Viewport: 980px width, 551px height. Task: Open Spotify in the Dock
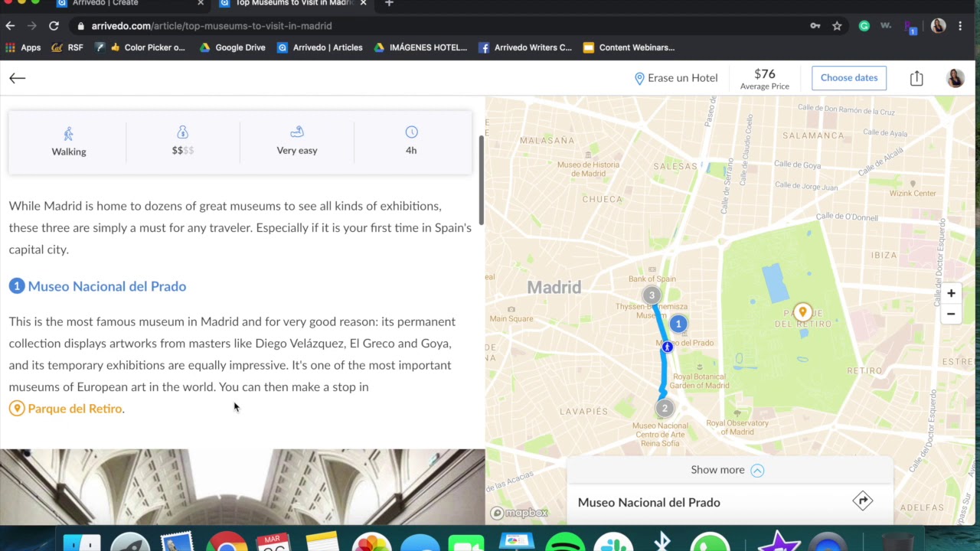point(564,542)
